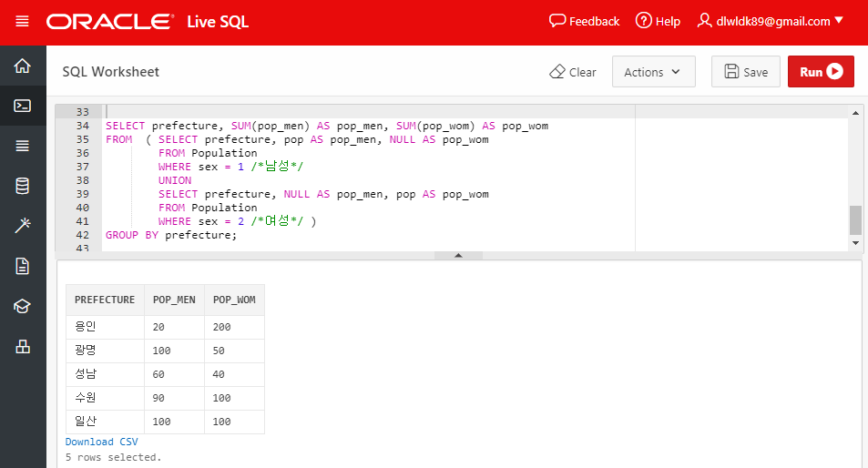Open user account menu dlwldk89@gmail.com
Viewport: 868px width, 468px height.
770,22
